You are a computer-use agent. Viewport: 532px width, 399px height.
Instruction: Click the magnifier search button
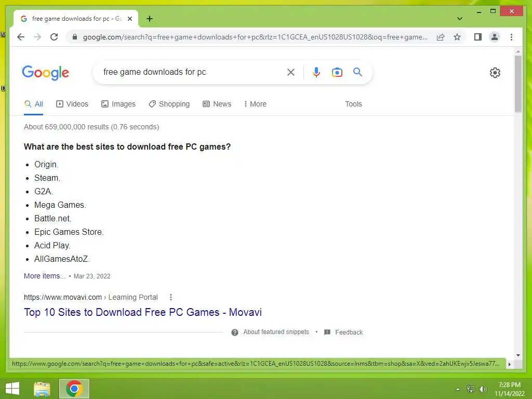(x=357, y=72)
